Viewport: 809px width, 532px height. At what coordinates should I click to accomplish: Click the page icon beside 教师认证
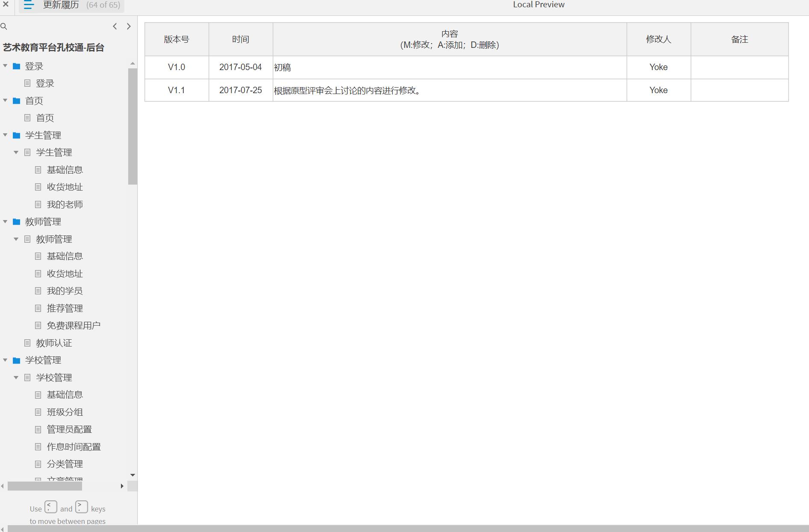coord(27,343)
